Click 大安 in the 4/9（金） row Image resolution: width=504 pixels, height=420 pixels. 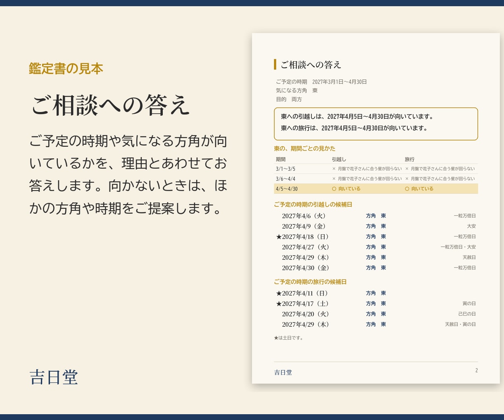point(471,226)
